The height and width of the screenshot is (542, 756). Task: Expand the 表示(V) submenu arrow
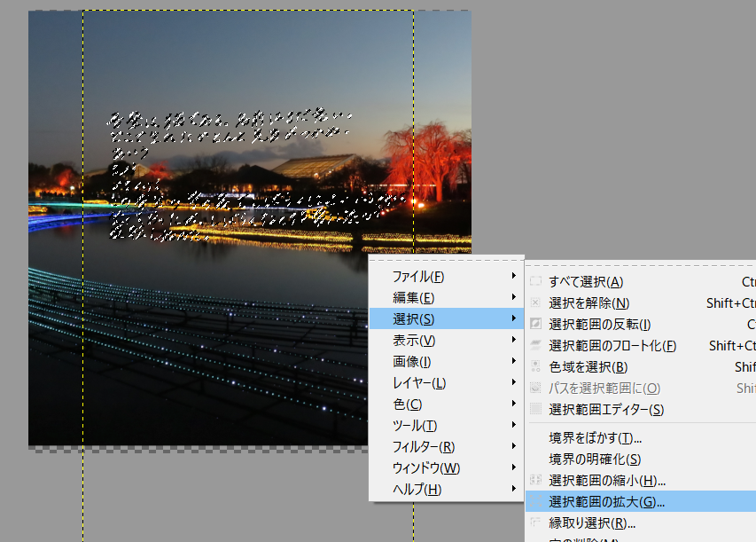point(514,340)
